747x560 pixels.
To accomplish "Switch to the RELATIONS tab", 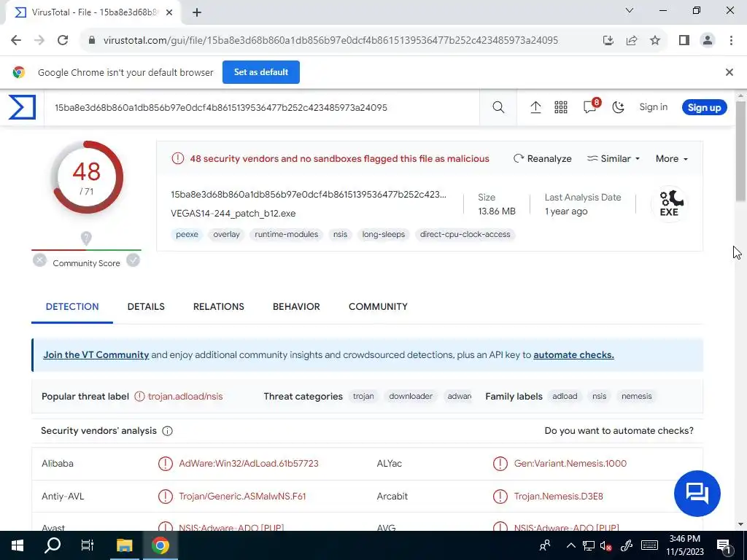I will [x=219, y=307].
